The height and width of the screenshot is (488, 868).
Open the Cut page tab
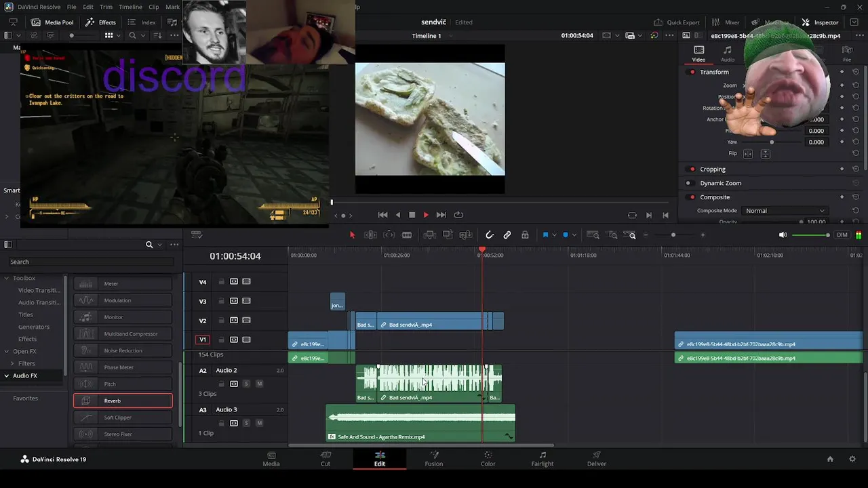325,459
